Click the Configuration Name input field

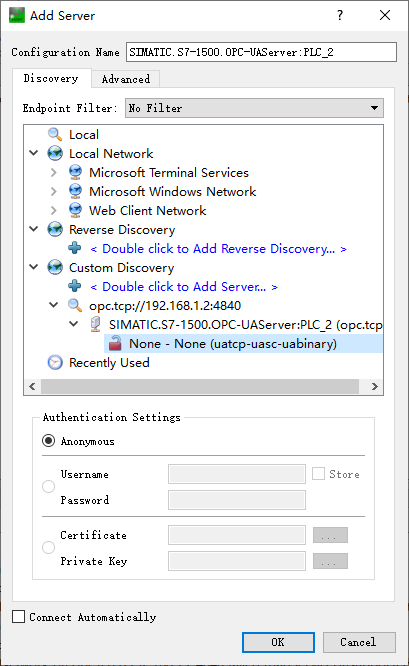tap(261, 52)
